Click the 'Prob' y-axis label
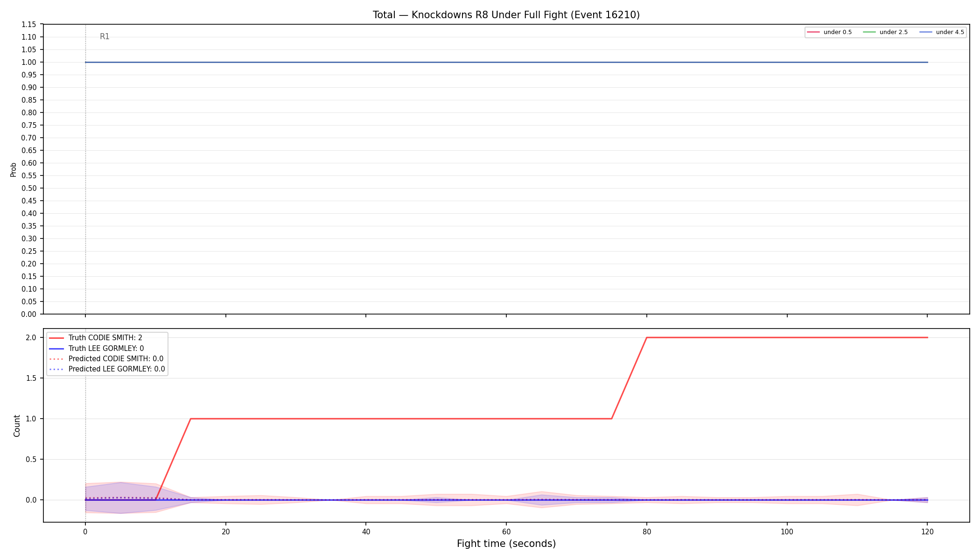 (x=14, y=169)
